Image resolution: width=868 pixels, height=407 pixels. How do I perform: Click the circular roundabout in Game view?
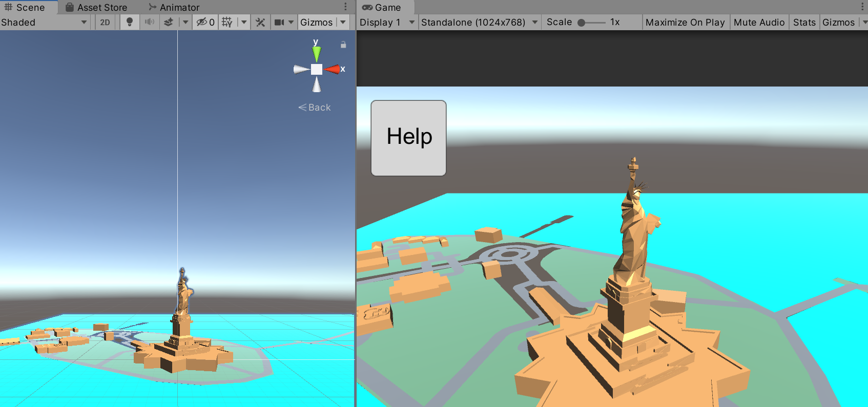pyautogui.click(x=509, y=254)
